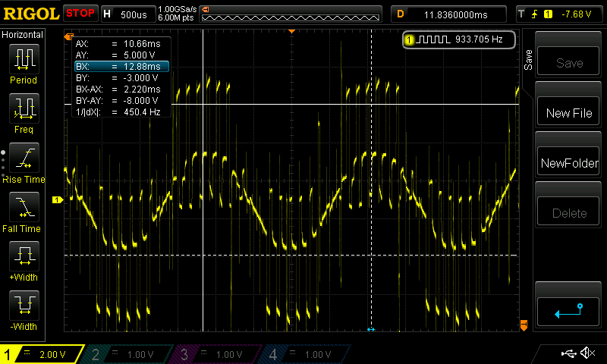The width and height of the screenshot is (607, 364).
Task: Click the NewFolder button
Action: [568, 161]
